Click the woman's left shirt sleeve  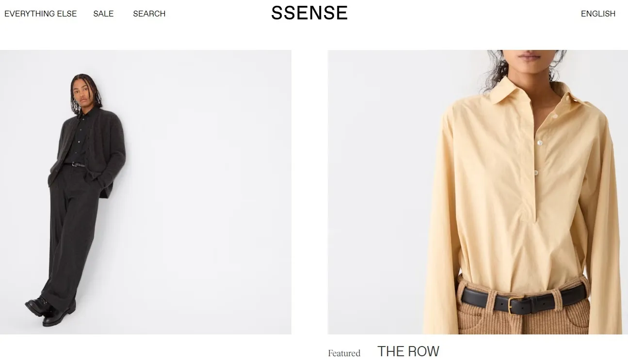pos(604,218)
